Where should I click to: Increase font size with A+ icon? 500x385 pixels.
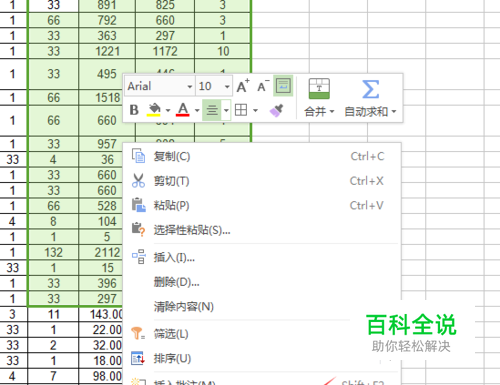(x=243, y=86)
